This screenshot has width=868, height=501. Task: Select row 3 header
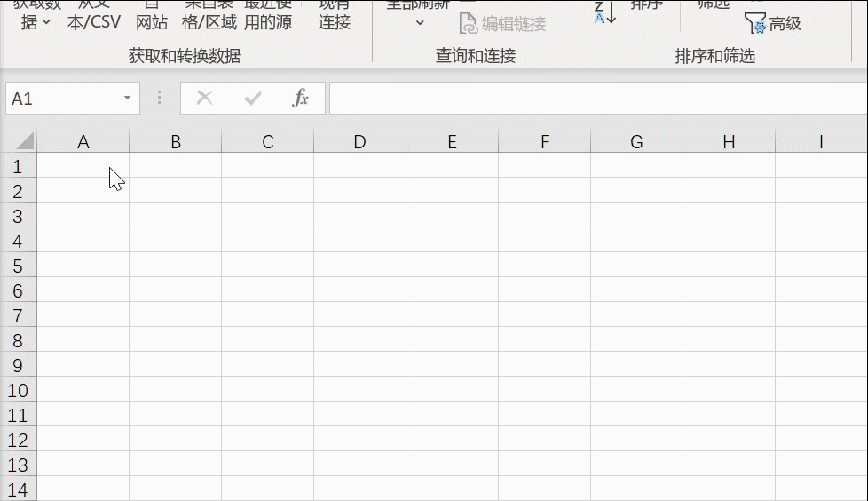pos(18,216)
